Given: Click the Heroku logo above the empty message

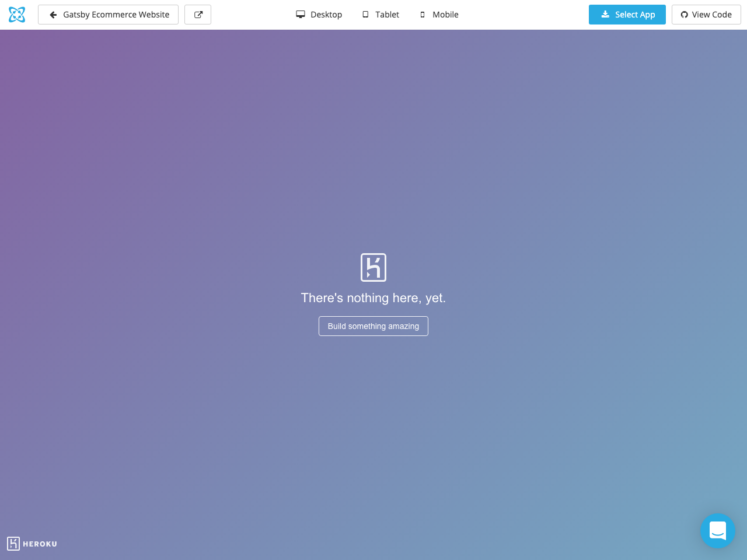Looking at the screenshot, I should (x=373, y=267).
